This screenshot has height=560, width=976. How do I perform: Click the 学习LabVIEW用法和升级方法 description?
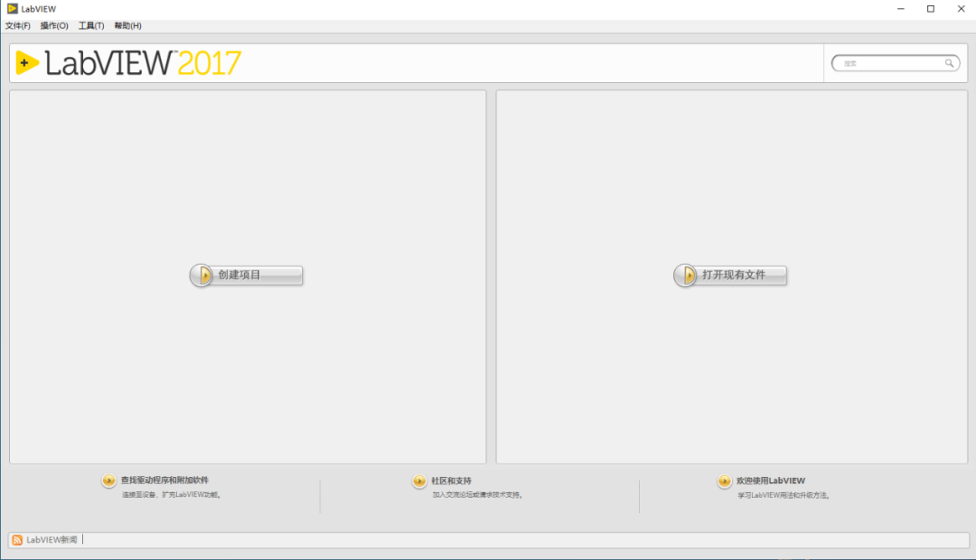coord(784,495)
